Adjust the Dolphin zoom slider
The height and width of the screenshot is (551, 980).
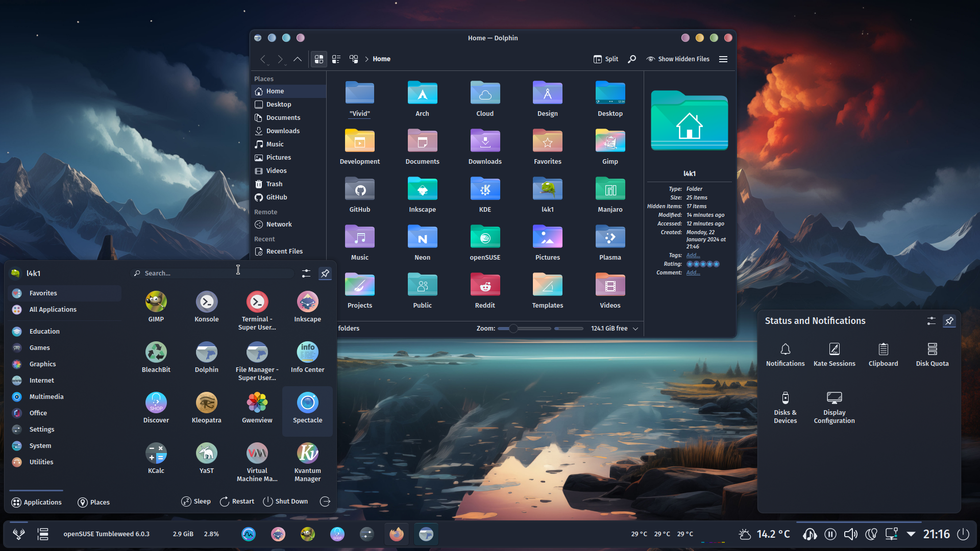[524, 329]
